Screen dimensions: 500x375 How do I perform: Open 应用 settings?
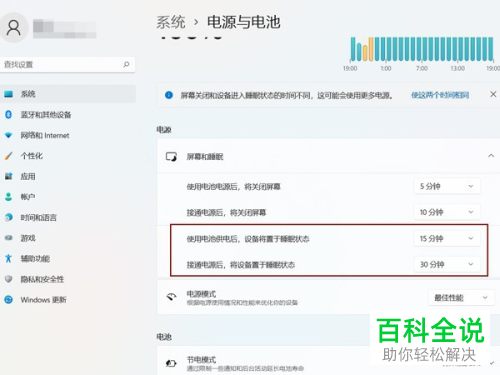coord(68,176)
